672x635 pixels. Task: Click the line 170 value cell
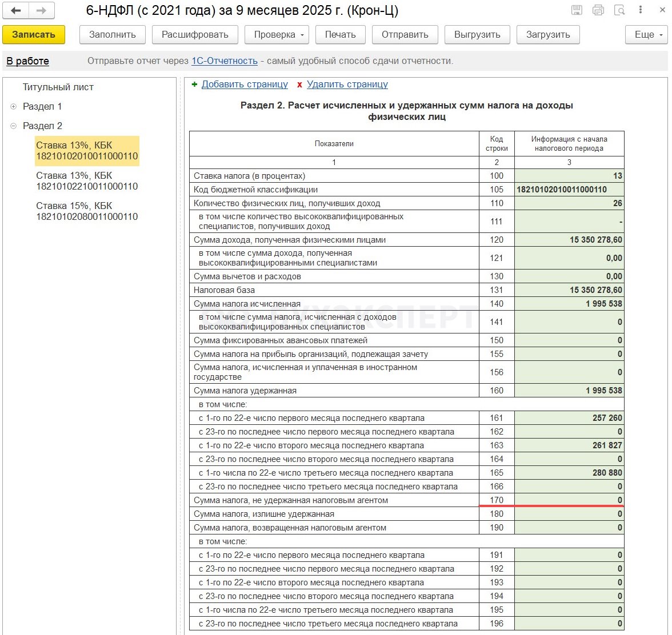click(x=569, y=500)
